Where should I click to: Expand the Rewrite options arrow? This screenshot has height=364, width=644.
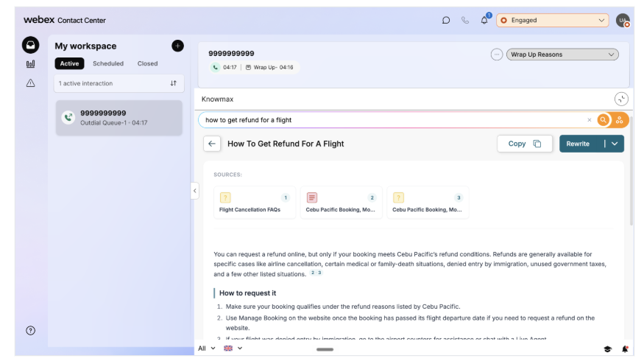(615, 144)
